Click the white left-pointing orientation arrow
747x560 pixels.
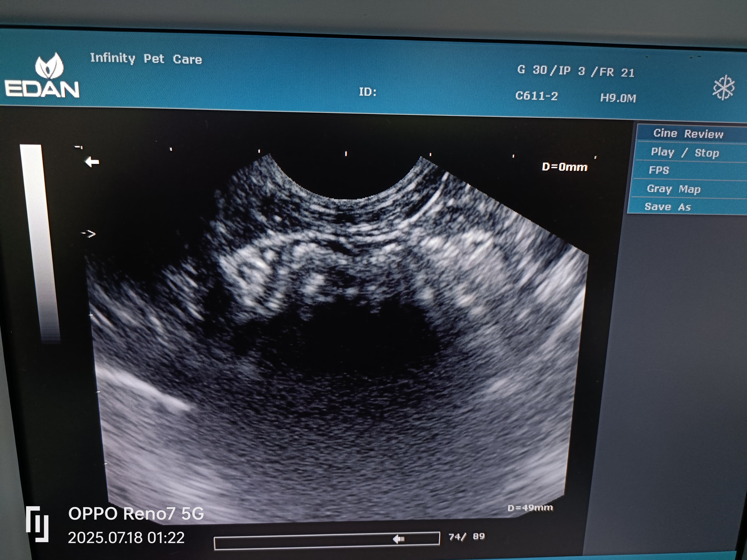click(92, 162)
